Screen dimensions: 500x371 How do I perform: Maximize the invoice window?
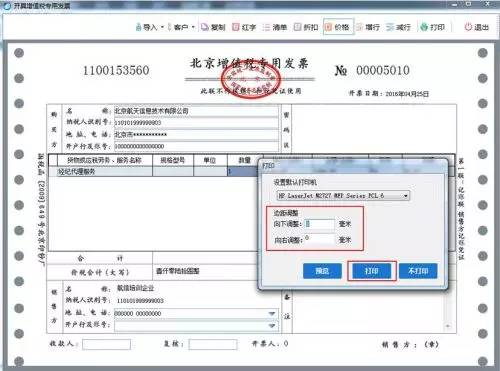tap(468, 4)
